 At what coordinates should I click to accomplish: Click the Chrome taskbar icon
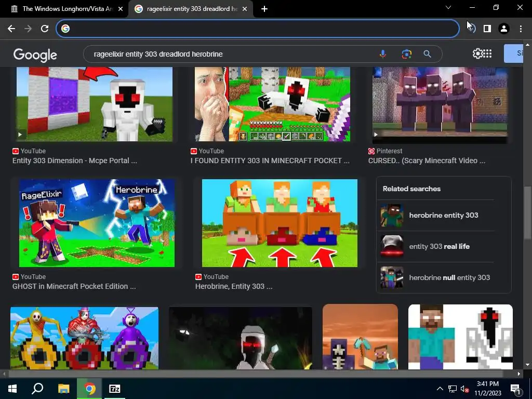[89, 389]
